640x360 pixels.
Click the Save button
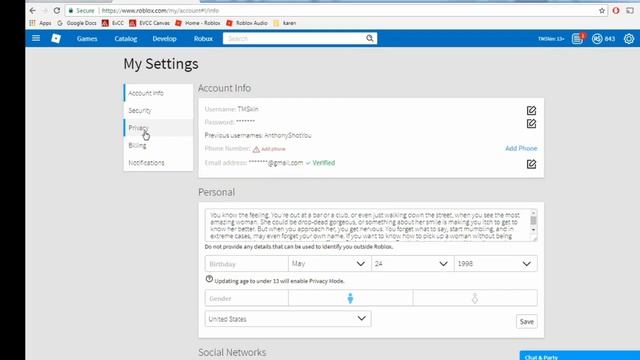(527, 322)
